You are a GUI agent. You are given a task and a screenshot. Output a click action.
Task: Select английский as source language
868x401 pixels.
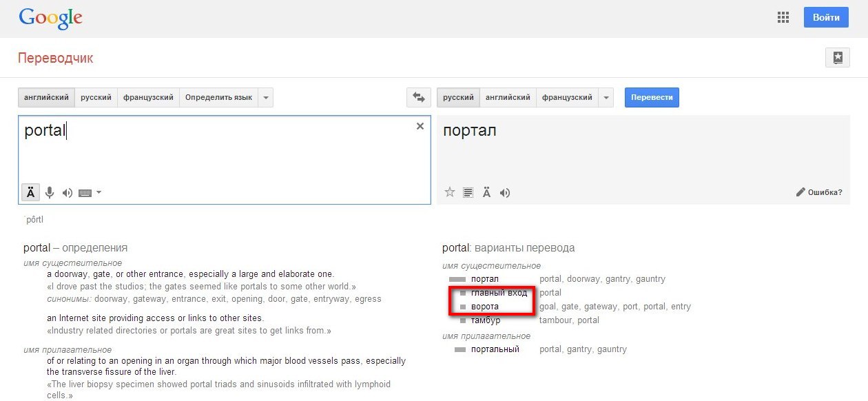[47, 98]
